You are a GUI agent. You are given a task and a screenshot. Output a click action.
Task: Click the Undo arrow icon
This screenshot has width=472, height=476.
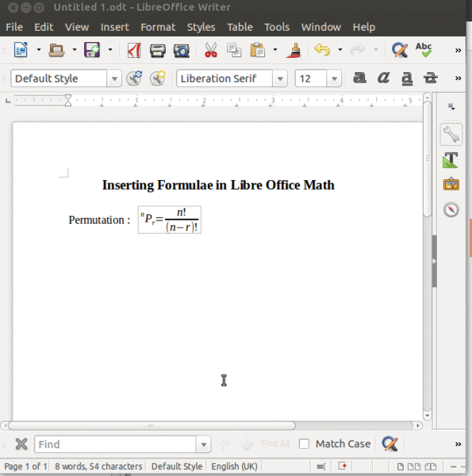[322, 49]
